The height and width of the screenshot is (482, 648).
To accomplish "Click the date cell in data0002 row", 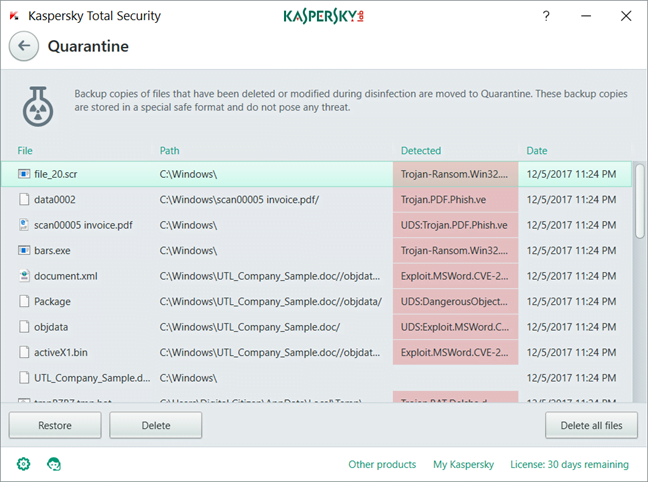I will (x=571, y=200).
